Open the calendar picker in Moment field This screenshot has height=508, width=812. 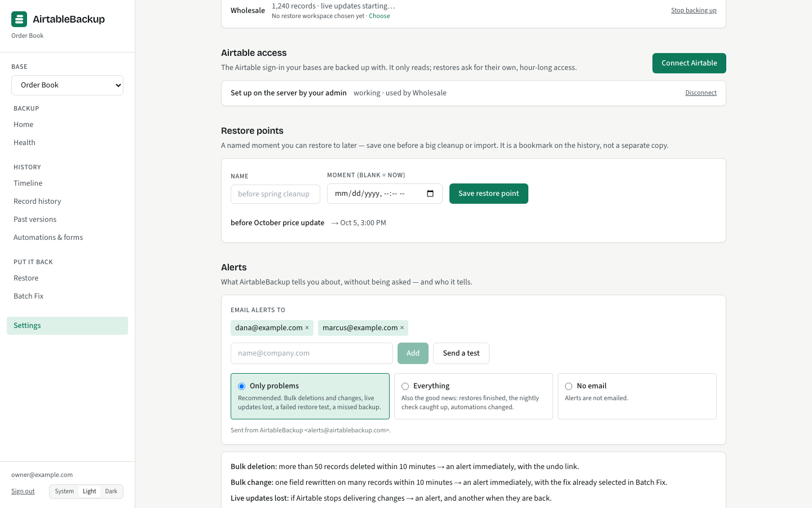(x=430, y=194)
